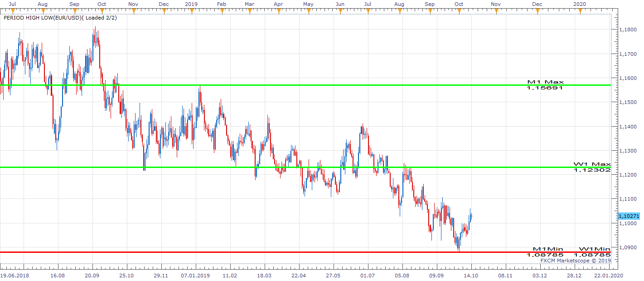The height and width of the screenshot is (281, 644).
Task: Click the orange Aug 2018 timeline marker
Action: [42, 11]
